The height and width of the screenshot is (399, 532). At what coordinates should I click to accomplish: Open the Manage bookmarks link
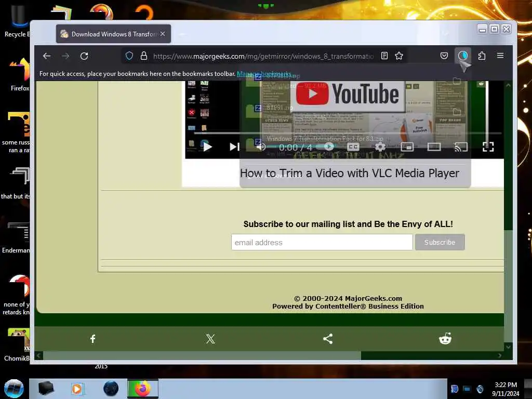pos(263,74)
